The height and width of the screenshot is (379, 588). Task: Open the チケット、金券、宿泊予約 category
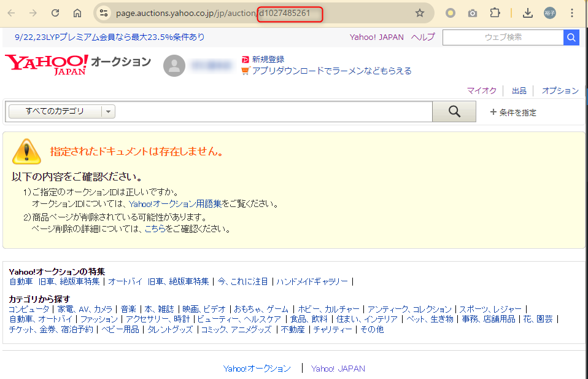(51, 329)
